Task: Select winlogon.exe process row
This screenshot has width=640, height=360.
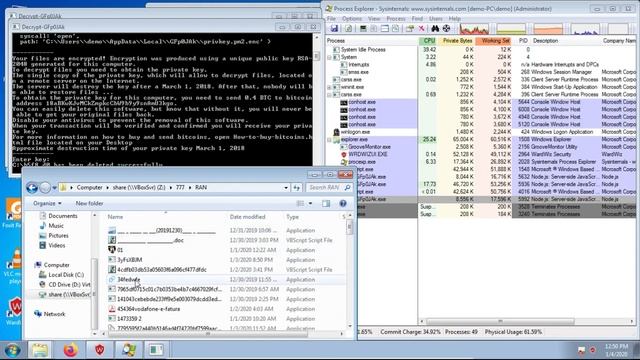Action: pyautogui.click(x=480, y=132)
